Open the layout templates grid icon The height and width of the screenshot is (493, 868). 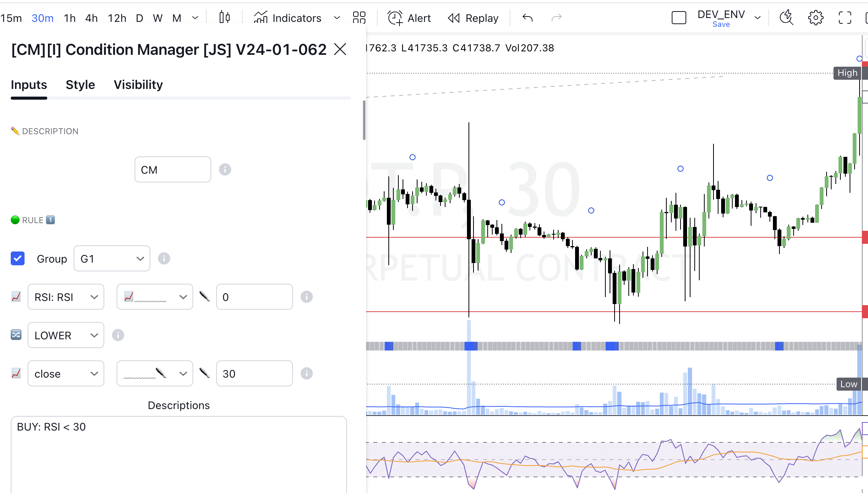click(x=359, y=18)
